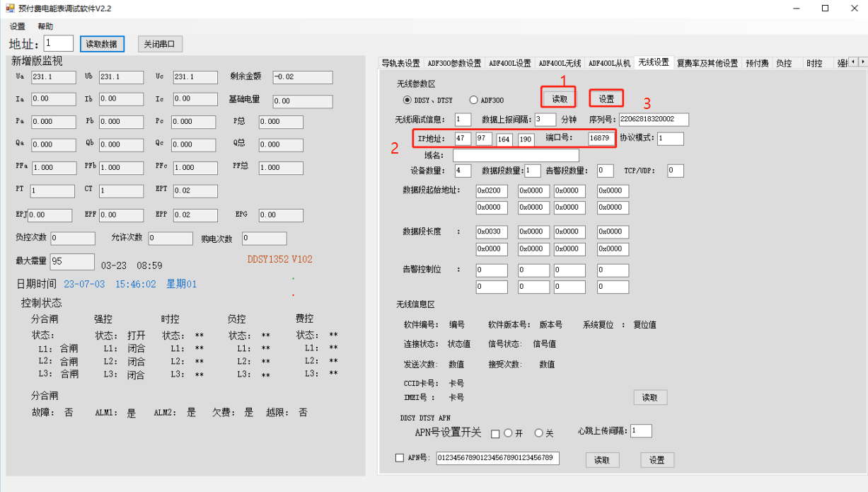Image resolution: width=868 pixels, height=492 pixels.
Task: Click the 域名 text field
Action: tap(516, 155)
